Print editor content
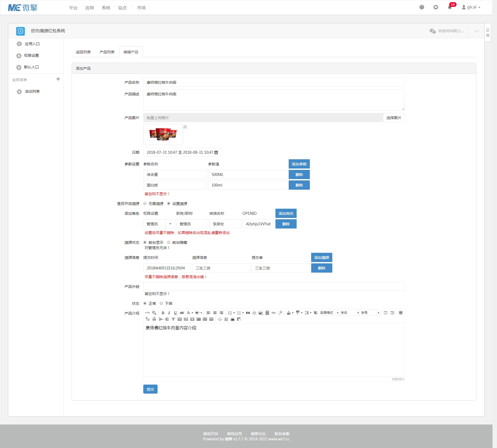The height and width of the screenshot is (448, 497). pos(233,319)
